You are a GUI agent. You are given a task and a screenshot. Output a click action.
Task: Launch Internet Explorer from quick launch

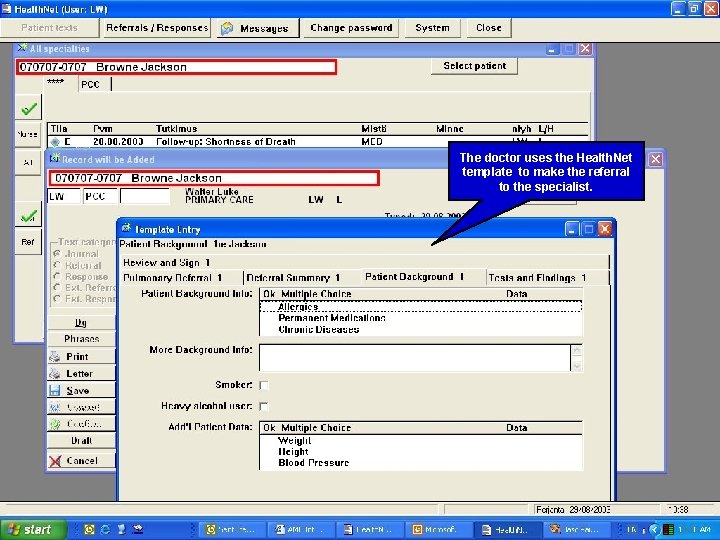(105, 529)
